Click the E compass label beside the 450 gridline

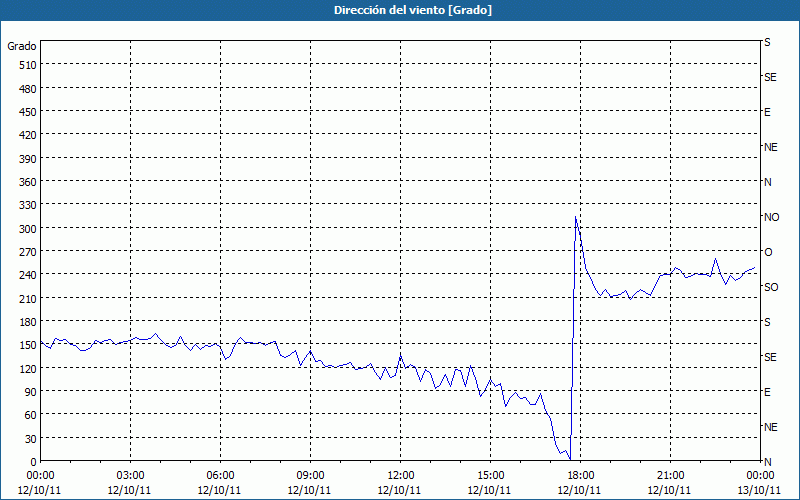(x=767, y=112)
